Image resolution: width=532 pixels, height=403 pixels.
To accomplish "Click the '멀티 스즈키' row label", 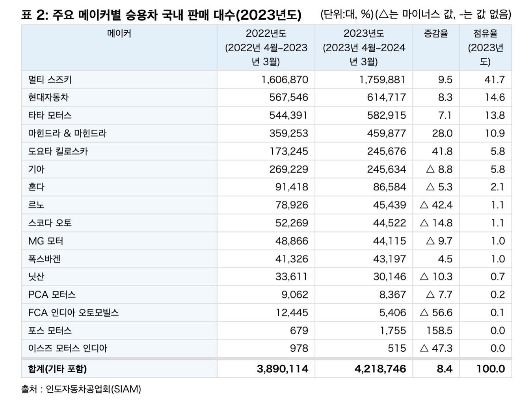I will tap(50, 80).
